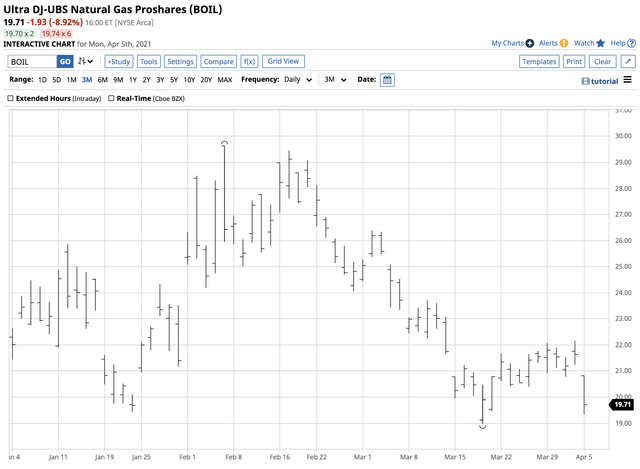Viewport: 640px width, 469px height.
Task: Click the Alerts exclamation icon
Action: [564, 43]
